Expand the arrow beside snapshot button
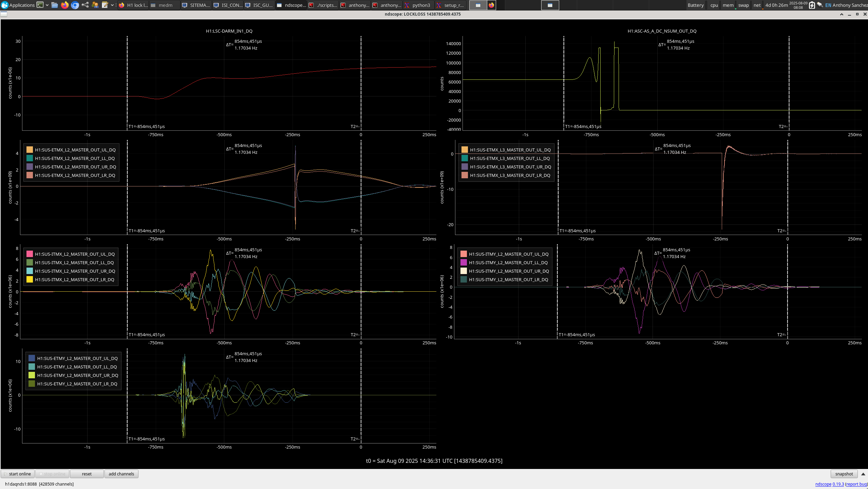Viewport: 868px width, 489px height. coord(863,474)
